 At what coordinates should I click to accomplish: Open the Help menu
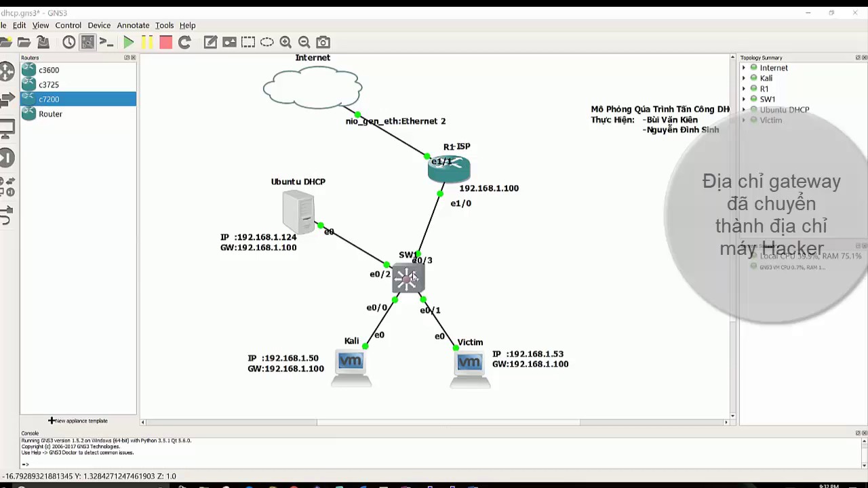click(x=187, y=25)
